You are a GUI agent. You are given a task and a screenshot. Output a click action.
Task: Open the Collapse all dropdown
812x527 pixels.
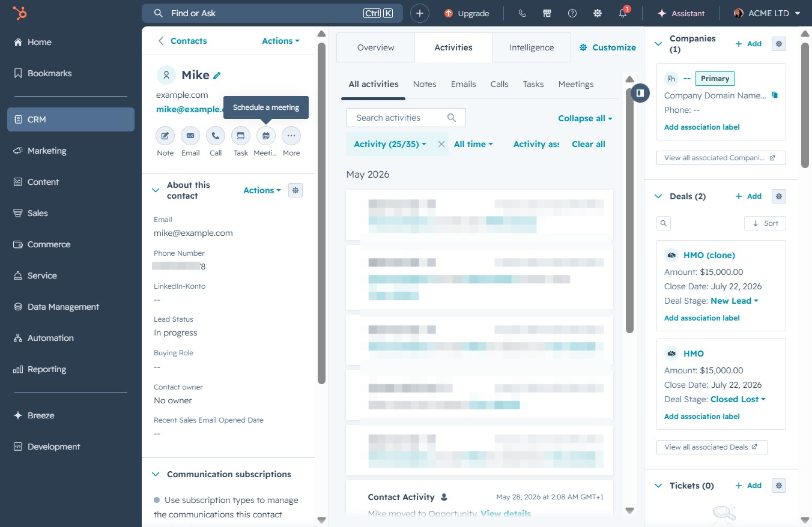coord(586,118)
